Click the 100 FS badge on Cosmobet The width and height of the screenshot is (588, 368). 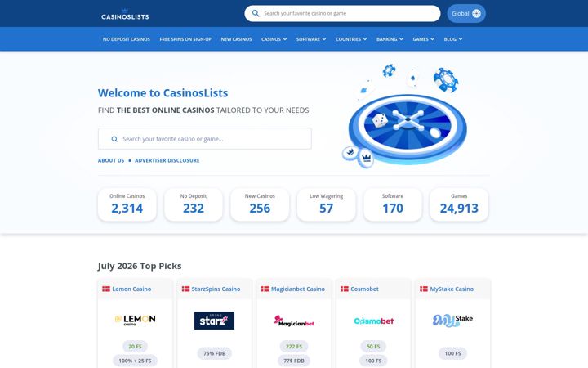tap(373, 361)
